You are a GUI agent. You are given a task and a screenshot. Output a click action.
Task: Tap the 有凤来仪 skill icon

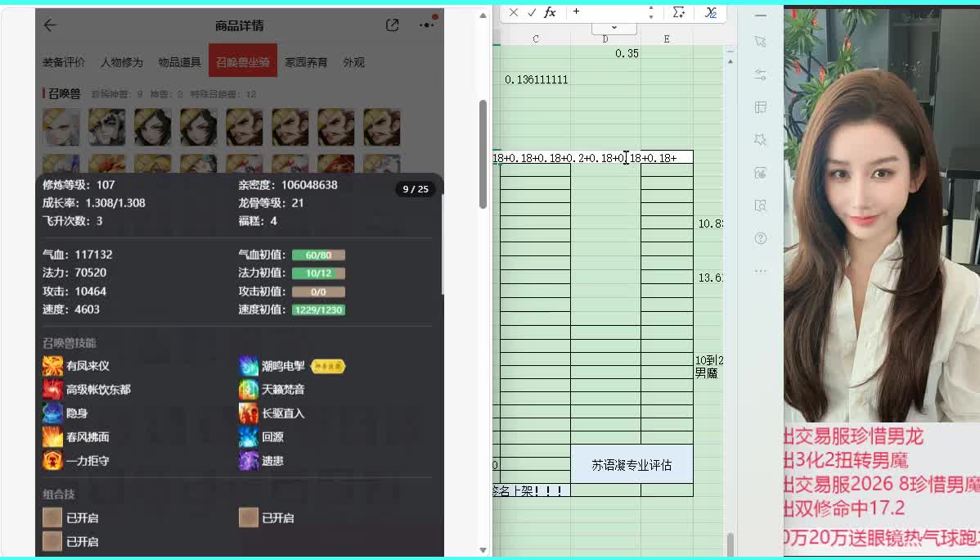[x=52, y=366]
